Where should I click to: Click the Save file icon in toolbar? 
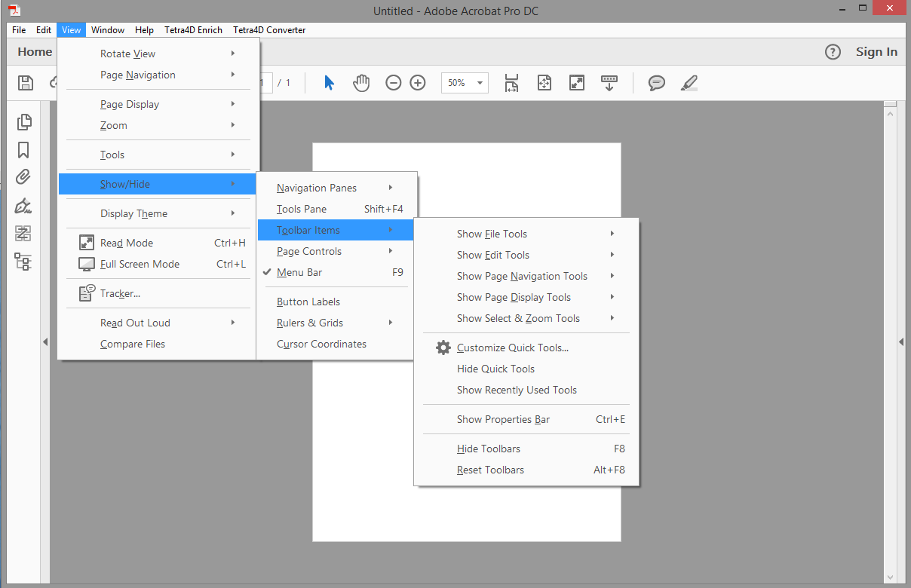pos(26,83)
